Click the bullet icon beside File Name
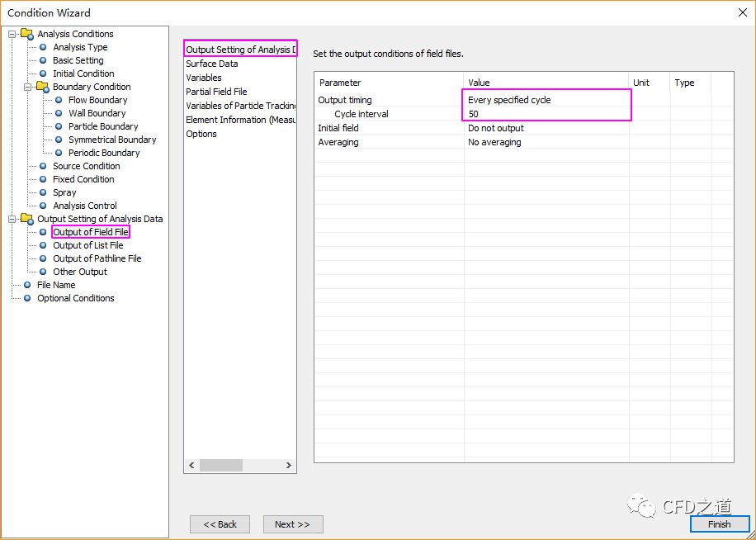 coord(27,285)
